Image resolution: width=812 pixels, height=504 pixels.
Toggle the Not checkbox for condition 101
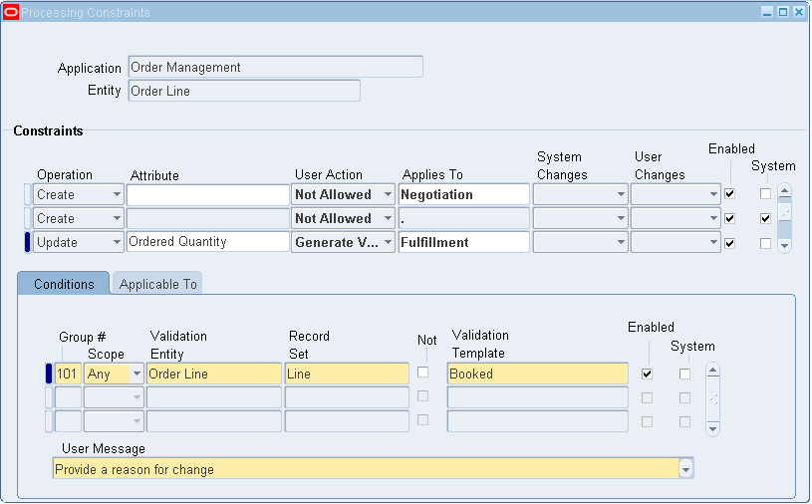point(423,373)
